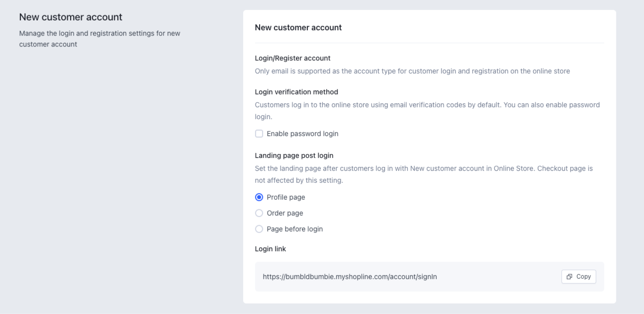Click empty area inside the login link box
This screenshot has height=314, width=644.
pyautogui.click(x=496, y=277)
